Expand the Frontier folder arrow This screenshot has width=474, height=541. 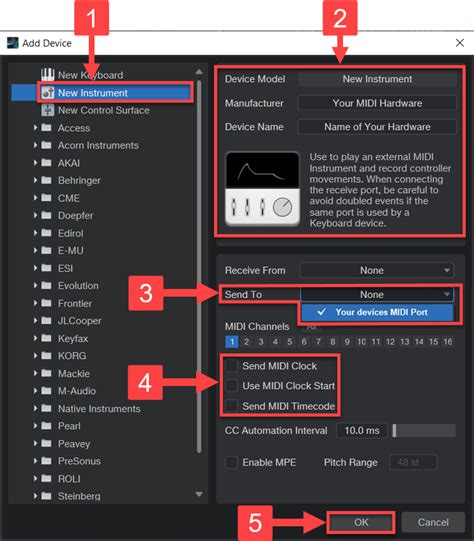pyautogui.click(x=35, y=303)
